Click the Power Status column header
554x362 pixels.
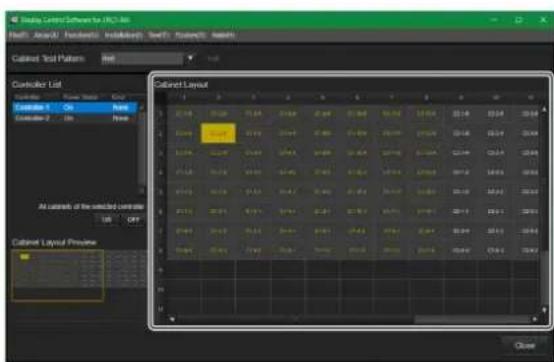(x=80, y=97)
